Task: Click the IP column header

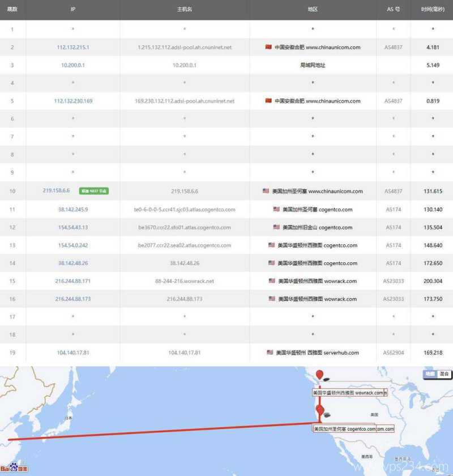Action: tap(72, 10)
